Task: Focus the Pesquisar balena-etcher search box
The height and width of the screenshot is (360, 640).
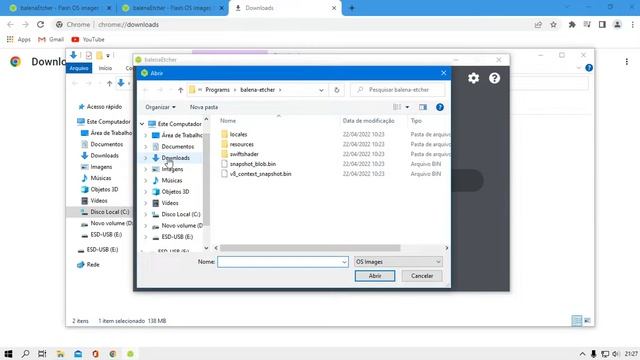Action: (x=398, y=90)
